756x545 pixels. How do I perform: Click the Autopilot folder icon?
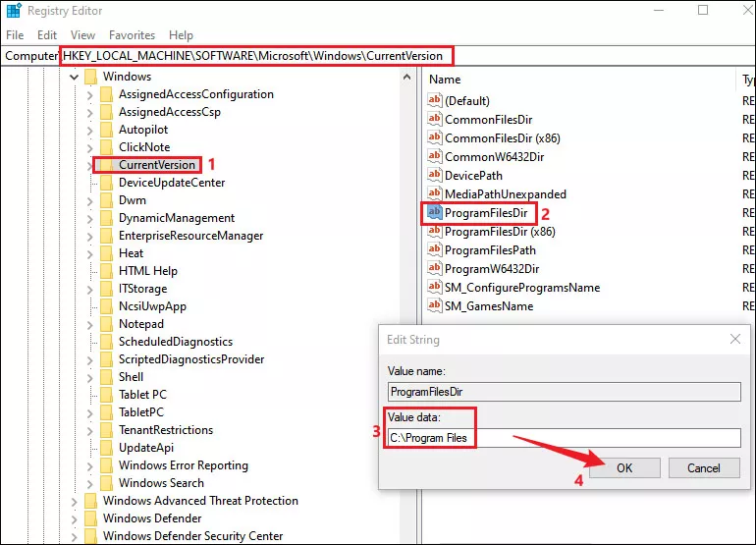(x=107, y=130)
